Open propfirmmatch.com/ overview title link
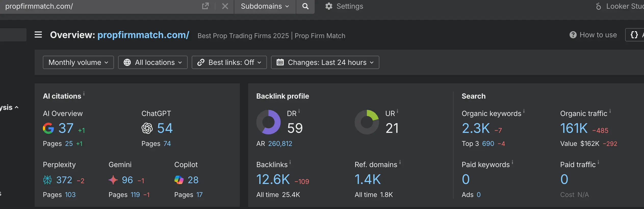The image size is (644, 209). 143,35
